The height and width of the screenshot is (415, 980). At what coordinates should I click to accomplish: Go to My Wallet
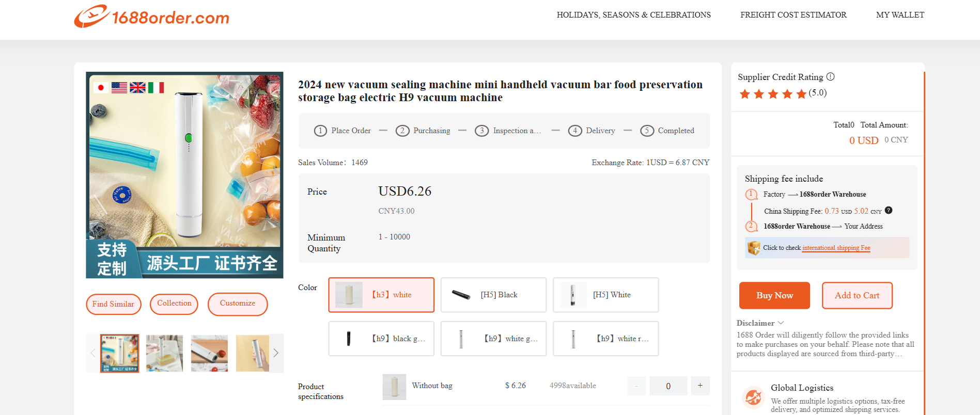(x=900, y=15)
